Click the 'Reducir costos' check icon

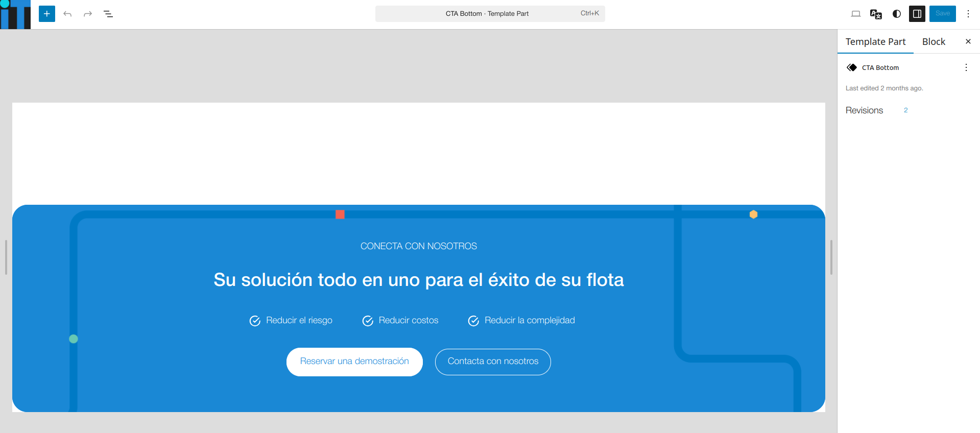[x=368, y=321]
